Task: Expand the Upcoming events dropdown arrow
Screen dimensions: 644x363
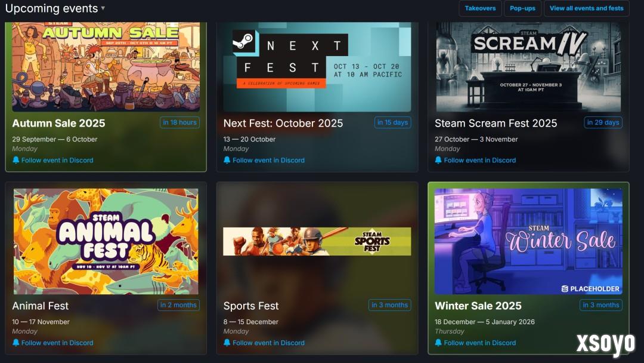Action: point(103,8)
